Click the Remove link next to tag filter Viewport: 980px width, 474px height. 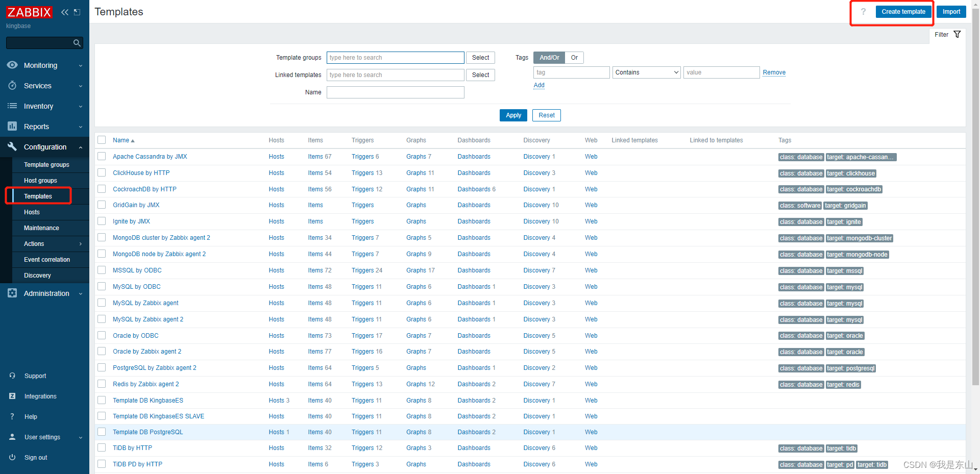774,72
